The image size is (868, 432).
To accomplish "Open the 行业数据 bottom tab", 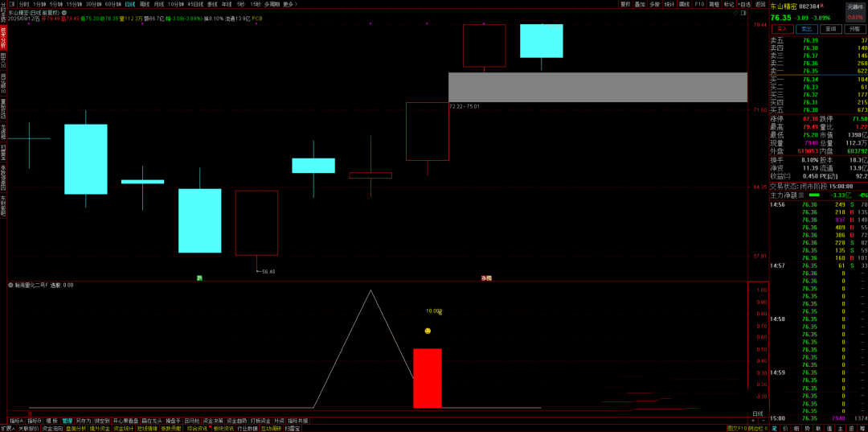I will coord(248,428).
